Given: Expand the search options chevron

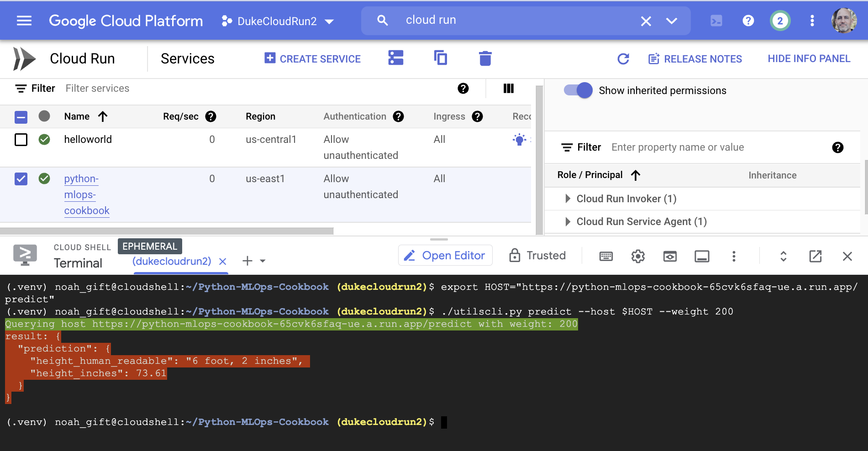Looking at the screenshot, I should (x=671, y=21).
